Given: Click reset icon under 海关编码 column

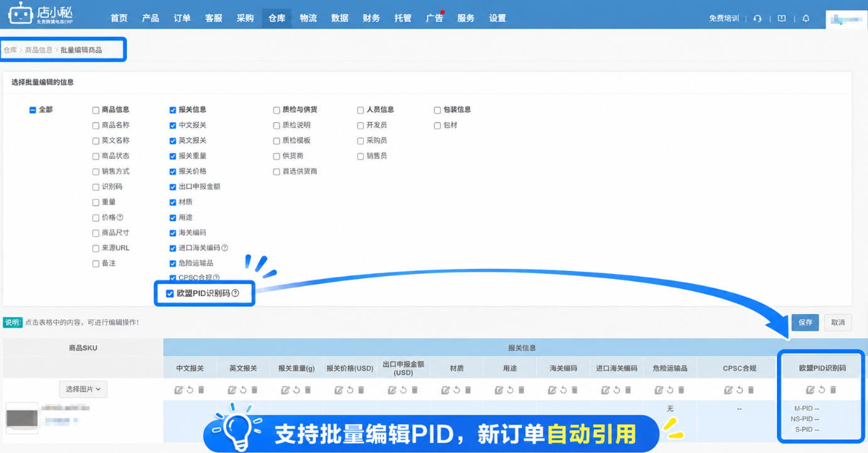Looking at the screenshot, I should [564, 390].
